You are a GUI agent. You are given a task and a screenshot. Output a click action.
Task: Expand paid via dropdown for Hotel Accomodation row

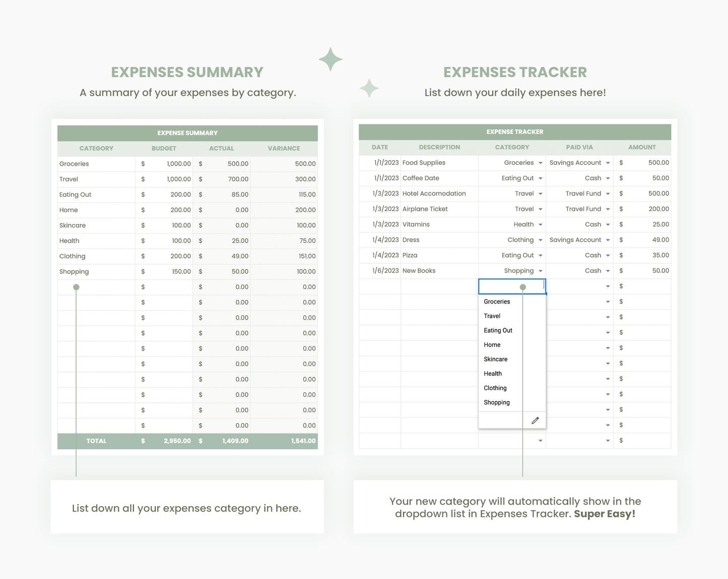(608, 194)
